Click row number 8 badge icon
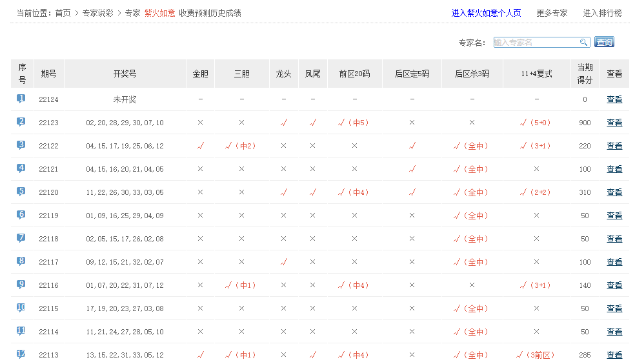 pyautogui.click(x=21, y=261)
